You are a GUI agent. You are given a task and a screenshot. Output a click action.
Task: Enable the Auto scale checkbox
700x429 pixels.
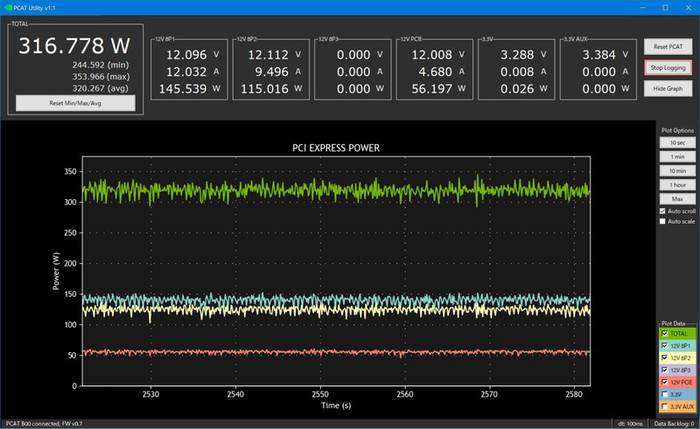(x=662, y=221)
